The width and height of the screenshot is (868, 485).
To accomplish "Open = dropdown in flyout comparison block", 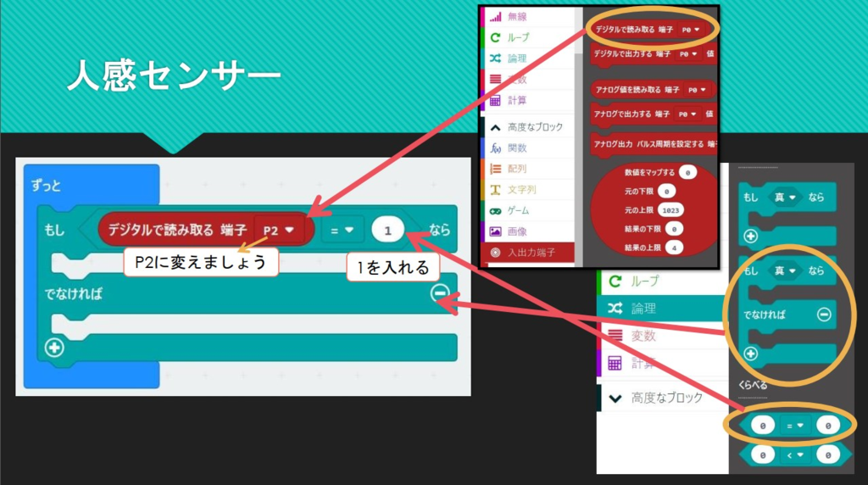I will pyautogui.click(x=795, y=426).
